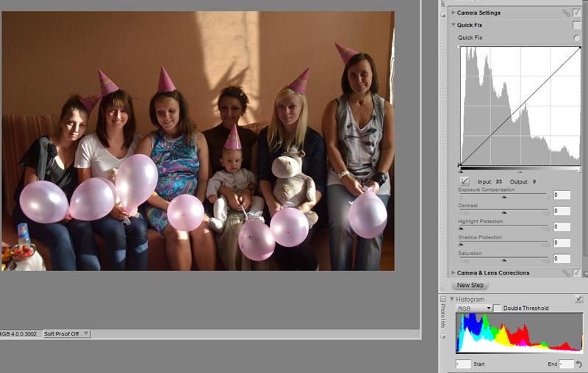The image size is (588, 373).
Task: Expand Camera & Lens Corrections section
Action: point(453,272)
